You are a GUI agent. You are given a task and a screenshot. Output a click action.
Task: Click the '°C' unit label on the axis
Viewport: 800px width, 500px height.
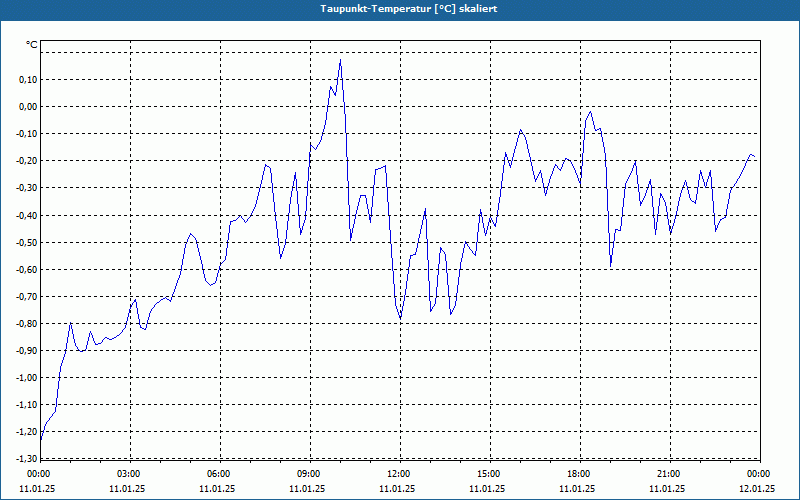tap(32, 45)
